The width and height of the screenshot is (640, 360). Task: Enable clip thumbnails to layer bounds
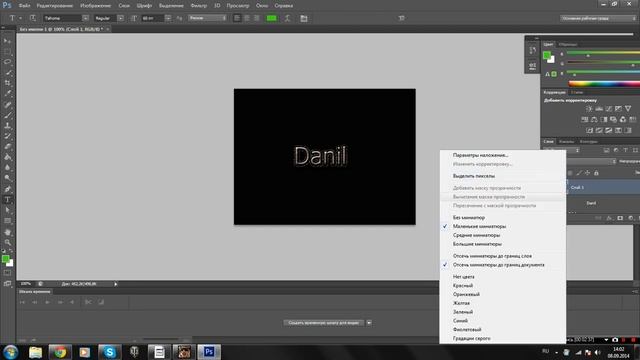(x=492, y=256)
